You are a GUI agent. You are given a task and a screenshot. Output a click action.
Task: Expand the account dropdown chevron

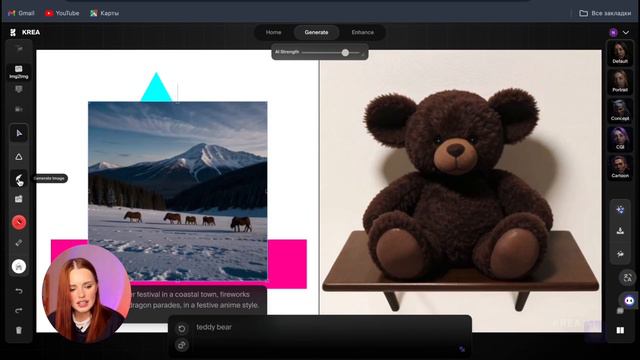[x=626, y=32]
